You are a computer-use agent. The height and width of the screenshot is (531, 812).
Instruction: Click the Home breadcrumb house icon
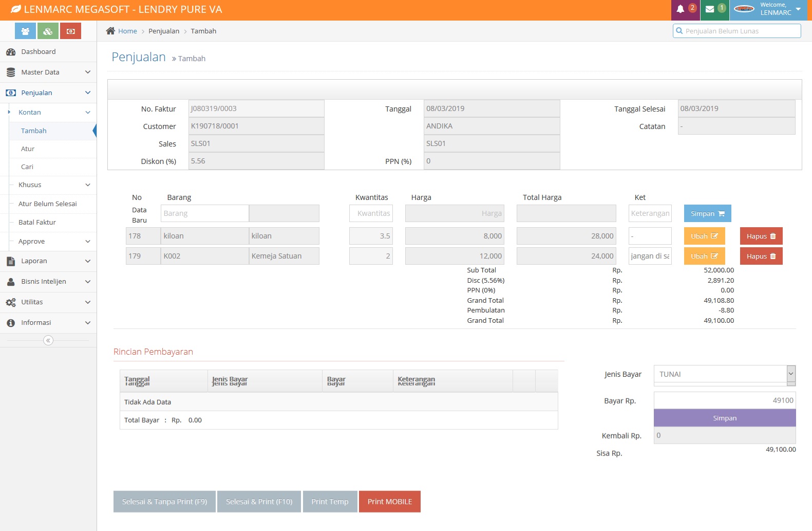click(110, 31)
